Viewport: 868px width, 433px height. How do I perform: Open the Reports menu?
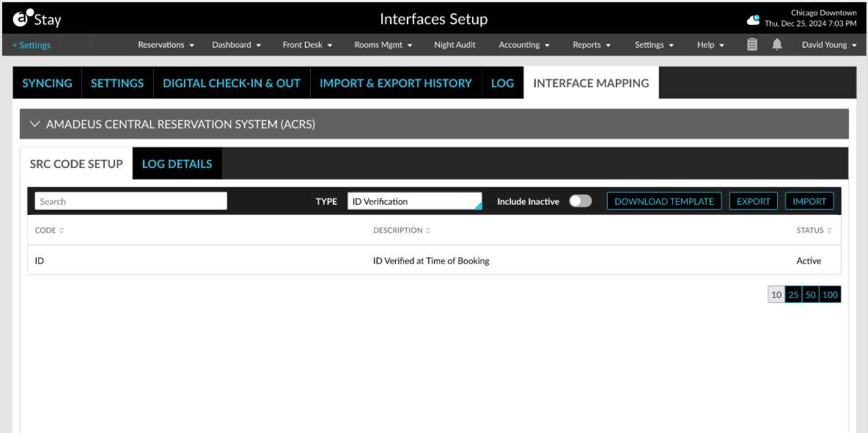pos(592,45)
